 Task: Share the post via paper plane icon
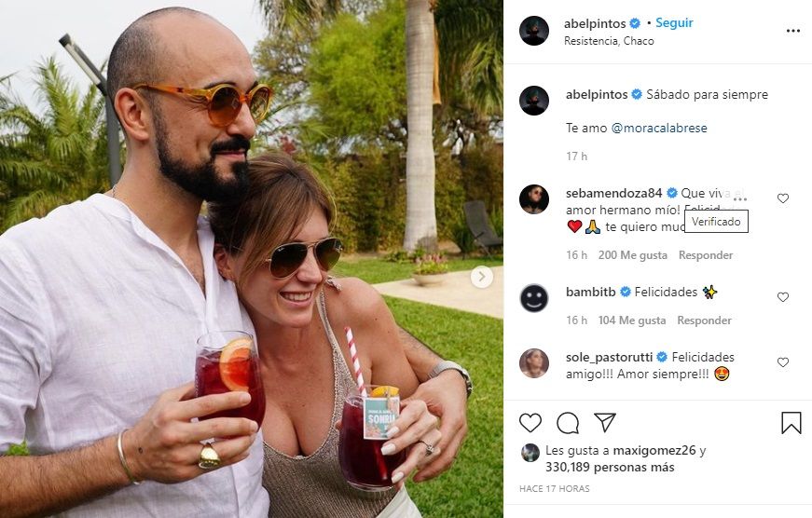point(605,423)
